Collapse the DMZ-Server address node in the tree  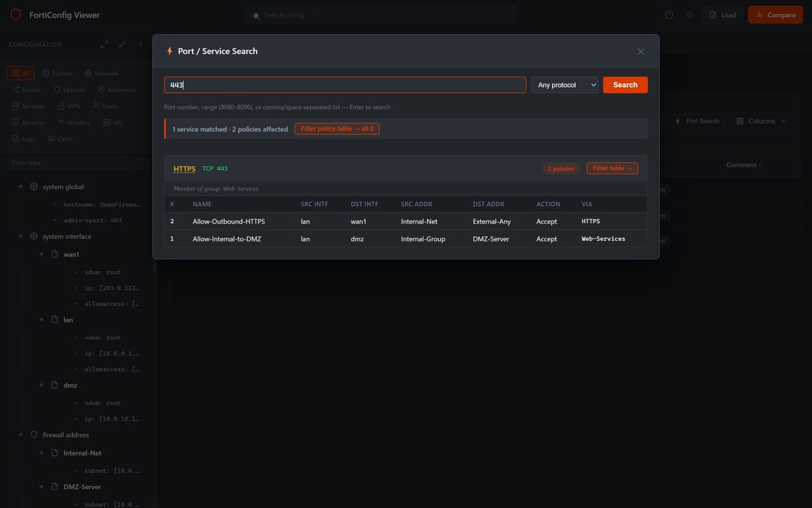(41, 487)
